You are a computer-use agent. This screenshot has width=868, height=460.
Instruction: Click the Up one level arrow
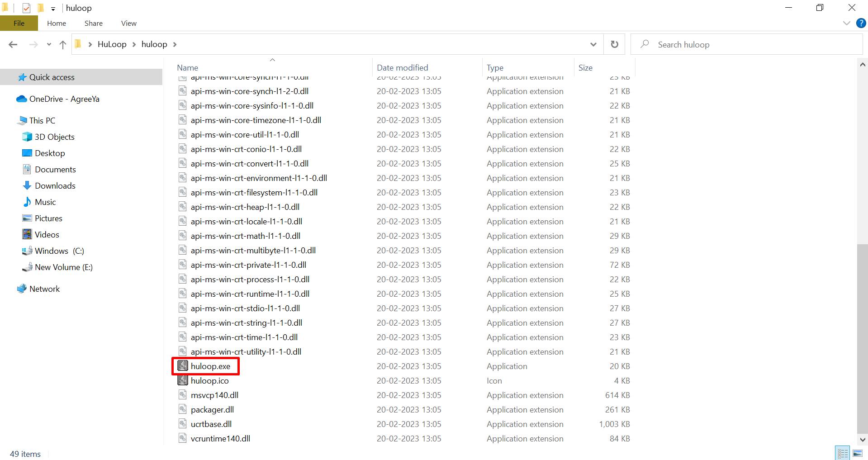click(63, 44)
